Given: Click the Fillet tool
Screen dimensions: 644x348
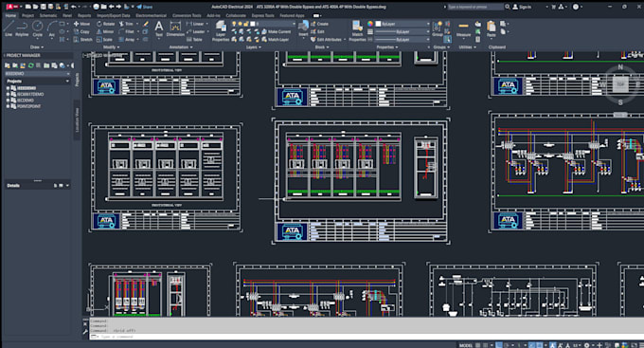Looking at the screenshot, I should coord(127,31).
